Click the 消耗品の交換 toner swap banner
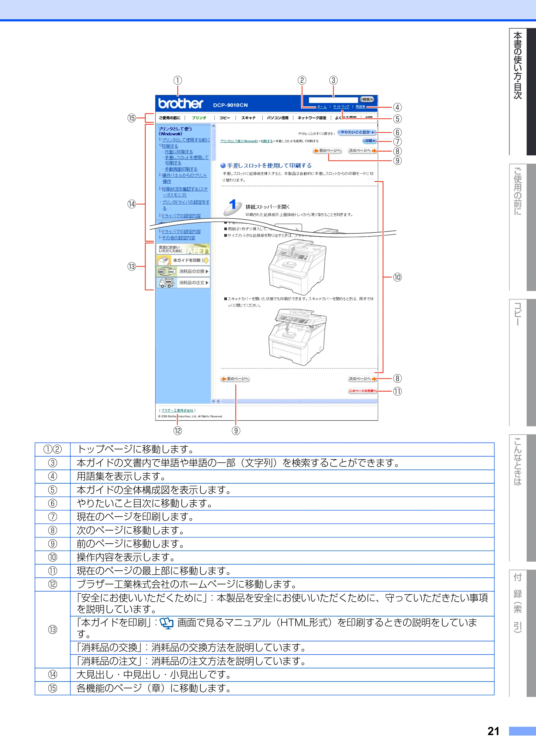 183,271
